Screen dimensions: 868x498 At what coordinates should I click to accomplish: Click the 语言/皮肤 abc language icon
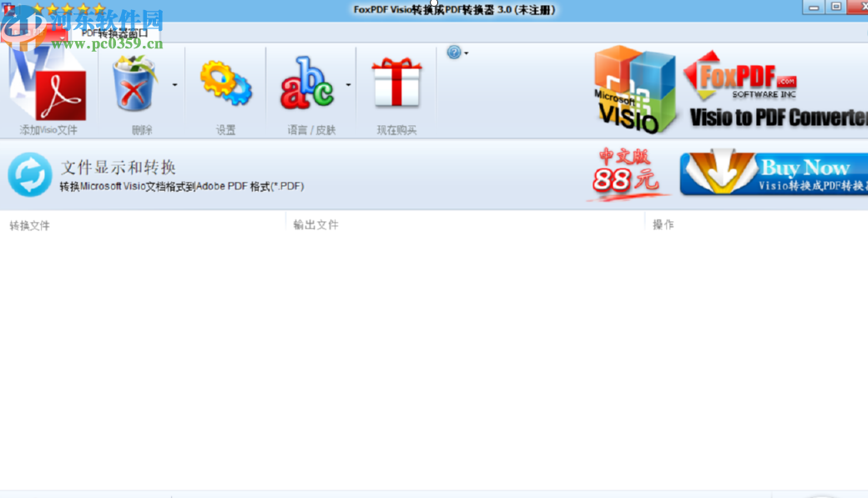(308, 83)
